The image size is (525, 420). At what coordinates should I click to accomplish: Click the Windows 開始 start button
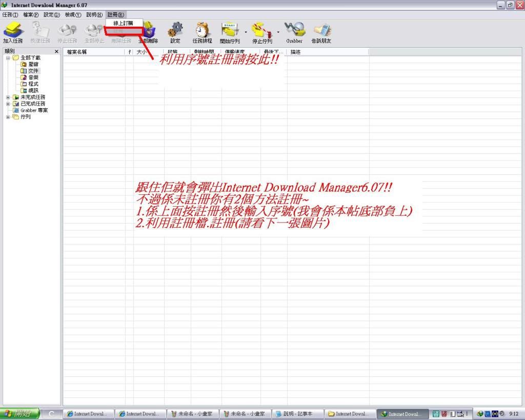point(20,414)
